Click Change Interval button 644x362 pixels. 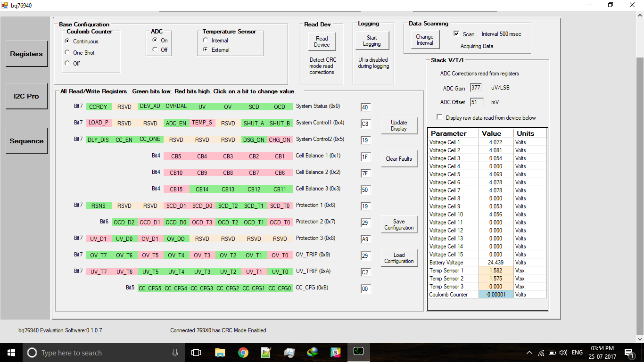point(425,40)
